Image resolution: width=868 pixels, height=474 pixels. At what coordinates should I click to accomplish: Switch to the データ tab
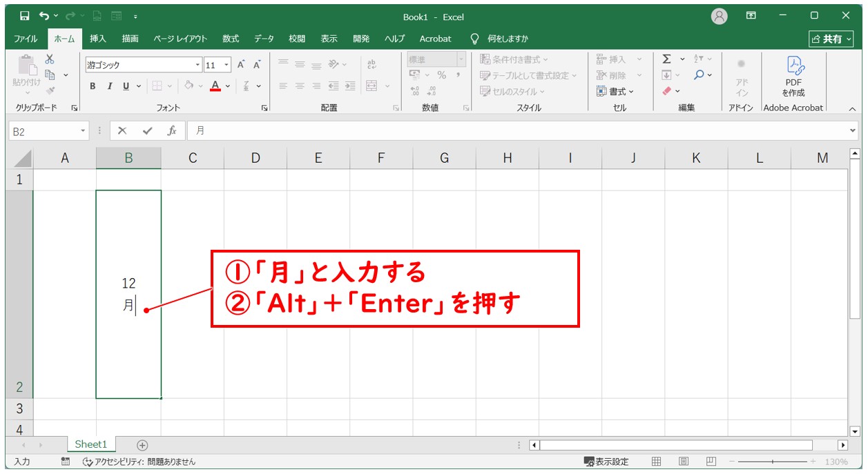[264, 39]
